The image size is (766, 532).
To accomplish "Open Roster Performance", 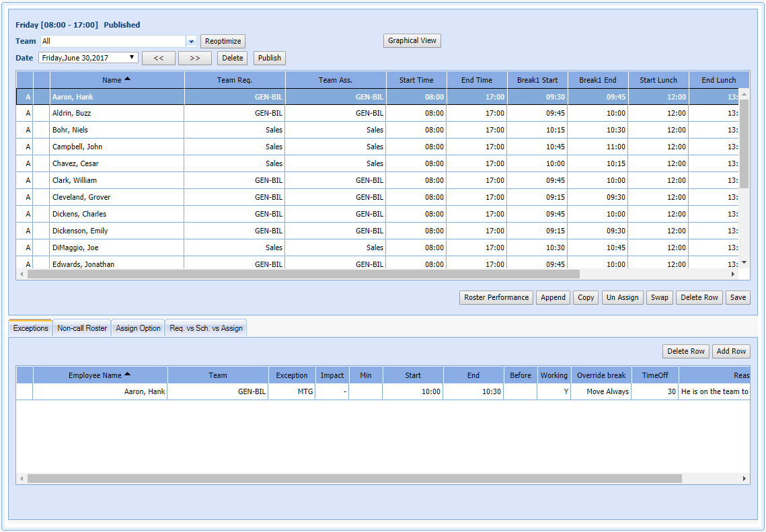I will click(x=496, y=298).
